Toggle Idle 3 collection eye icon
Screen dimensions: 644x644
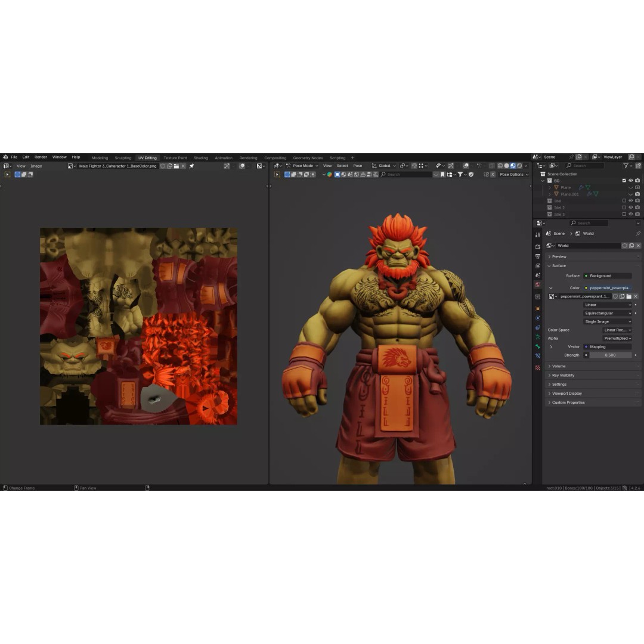tap(631, 214)
